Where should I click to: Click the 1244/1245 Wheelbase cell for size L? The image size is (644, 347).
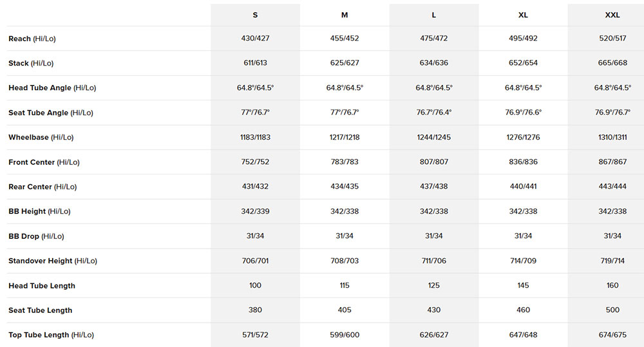tap(434, 138)
